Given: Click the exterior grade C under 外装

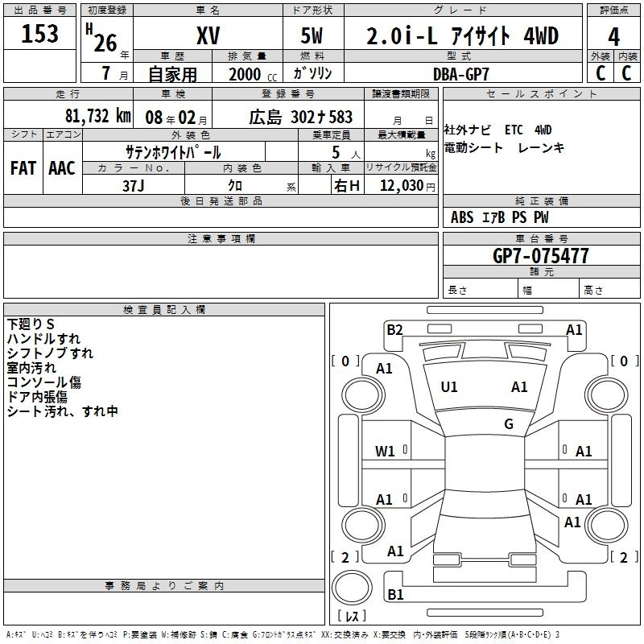Looking at the screenshot, I should pos(601,72).
